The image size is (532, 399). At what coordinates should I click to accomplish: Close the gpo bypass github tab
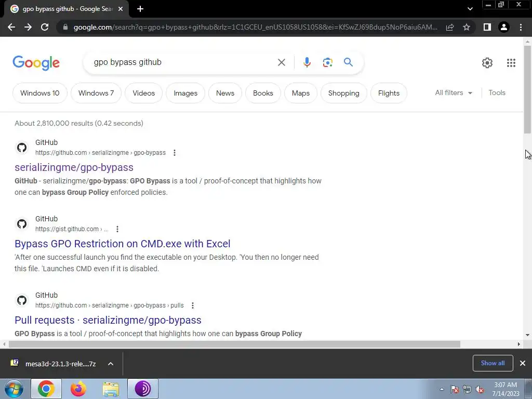pyautogui.click(x=121, y=9)
